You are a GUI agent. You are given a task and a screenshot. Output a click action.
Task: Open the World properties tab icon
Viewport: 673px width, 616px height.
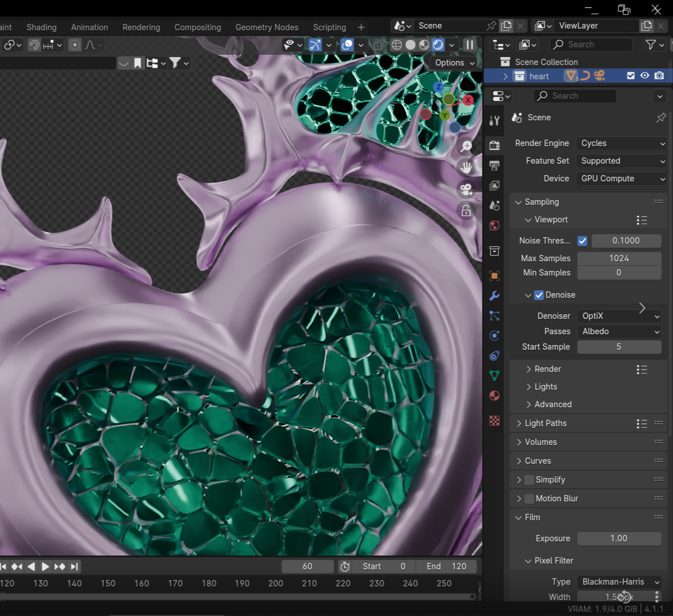coord(494,226)
